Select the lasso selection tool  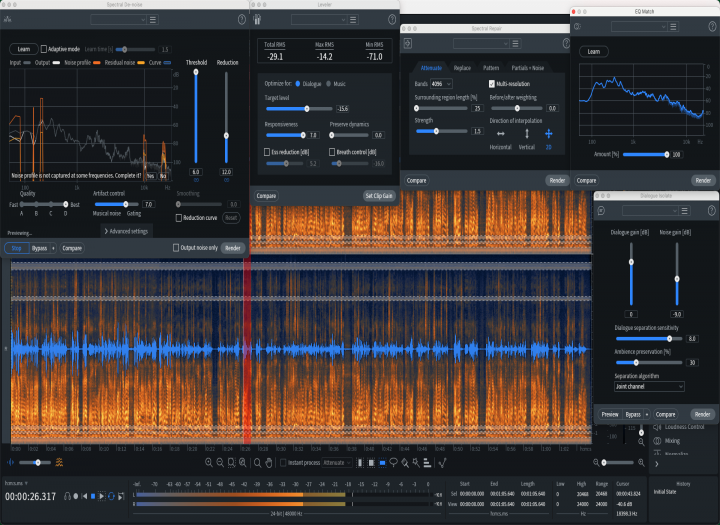(x=394, y=463)
